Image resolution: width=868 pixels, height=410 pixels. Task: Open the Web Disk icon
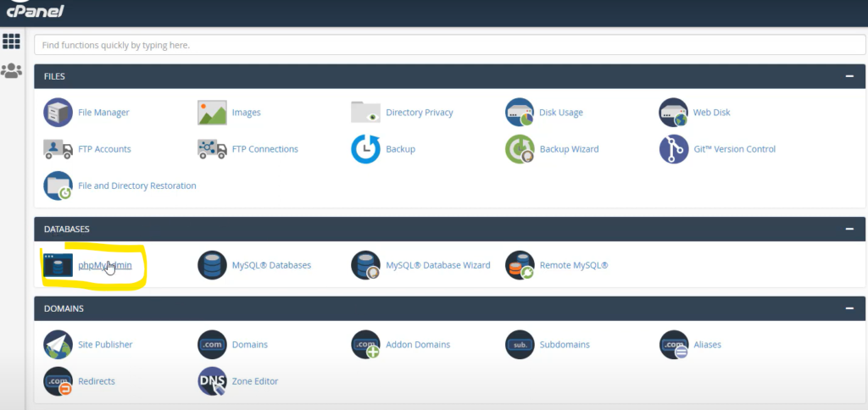tap(673, 113)
